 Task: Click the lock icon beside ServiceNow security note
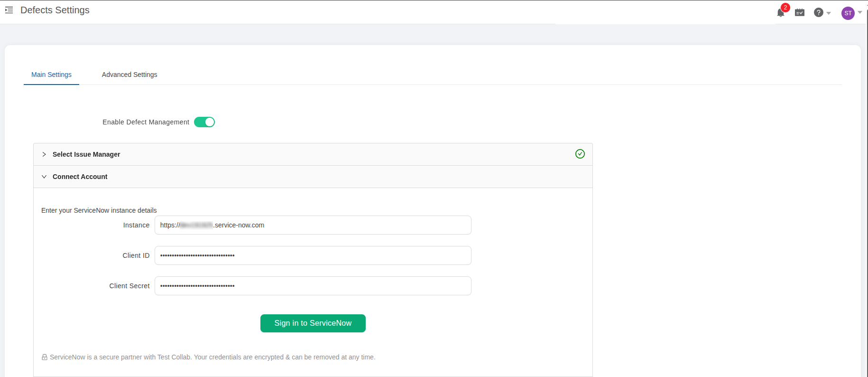[x=45, y=357]
